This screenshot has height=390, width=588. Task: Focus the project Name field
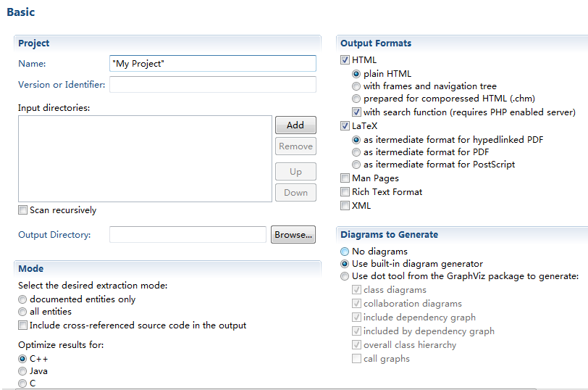click(213, 64)
